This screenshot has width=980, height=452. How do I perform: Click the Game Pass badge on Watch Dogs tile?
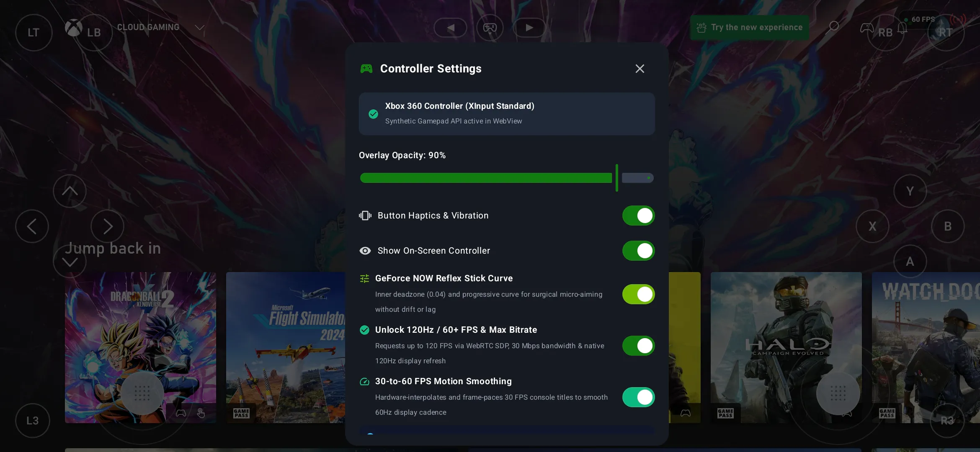tap(887, 413)
